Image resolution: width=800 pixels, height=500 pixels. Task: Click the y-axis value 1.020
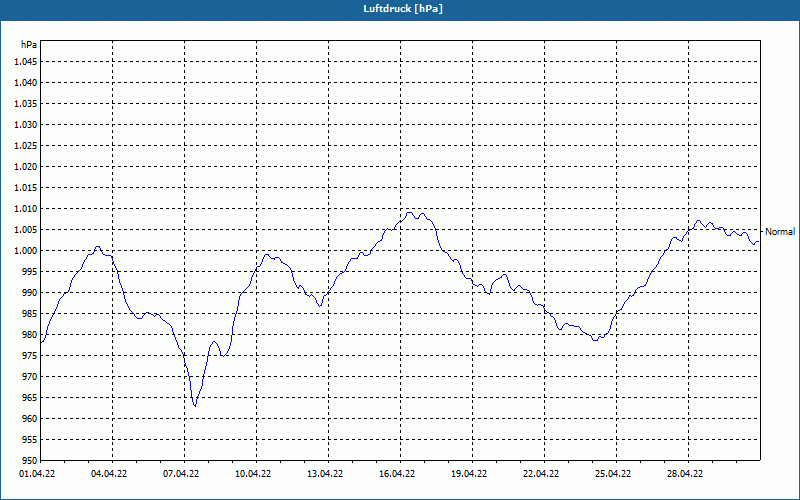coord(26,166)
